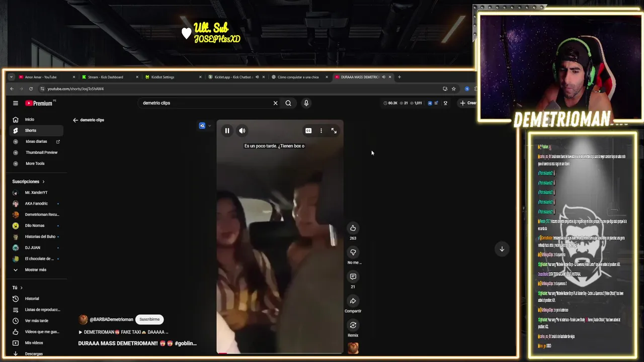
Task: Open the DJ JUAN subscription
Action: pyautogui.click(x=36, y=248)
